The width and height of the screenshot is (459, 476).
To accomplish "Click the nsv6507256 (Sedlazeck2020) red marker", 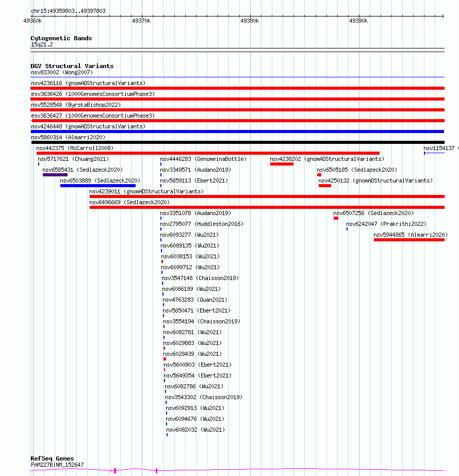I will coord(336,218).
